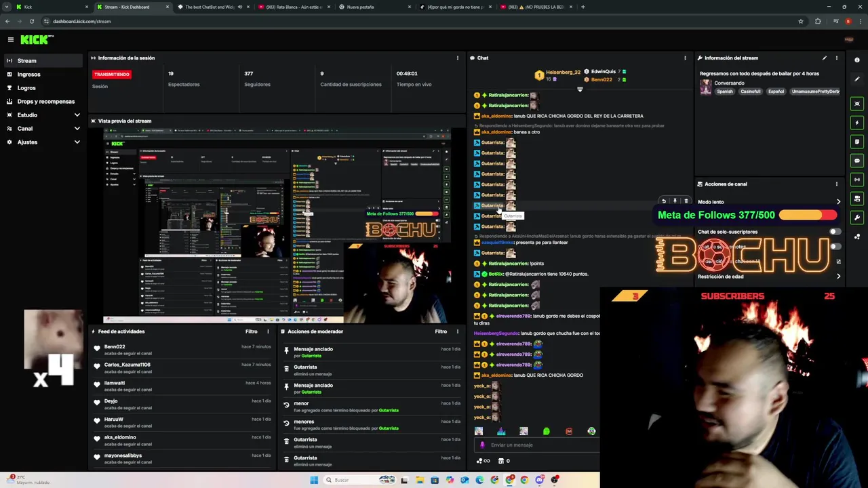Open Filtro in Acciones de moderador
Screen dimensions: 868x488
(441, 331)
